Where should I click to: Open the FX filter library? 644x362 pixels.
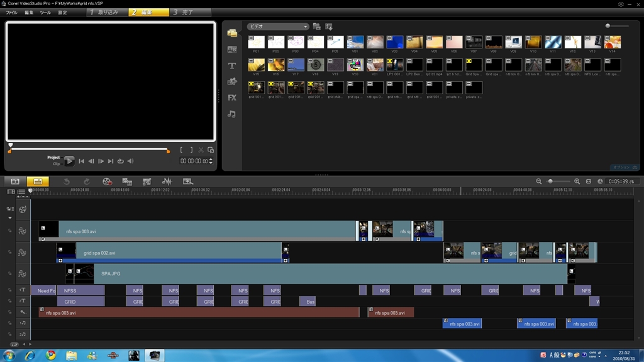232,98
